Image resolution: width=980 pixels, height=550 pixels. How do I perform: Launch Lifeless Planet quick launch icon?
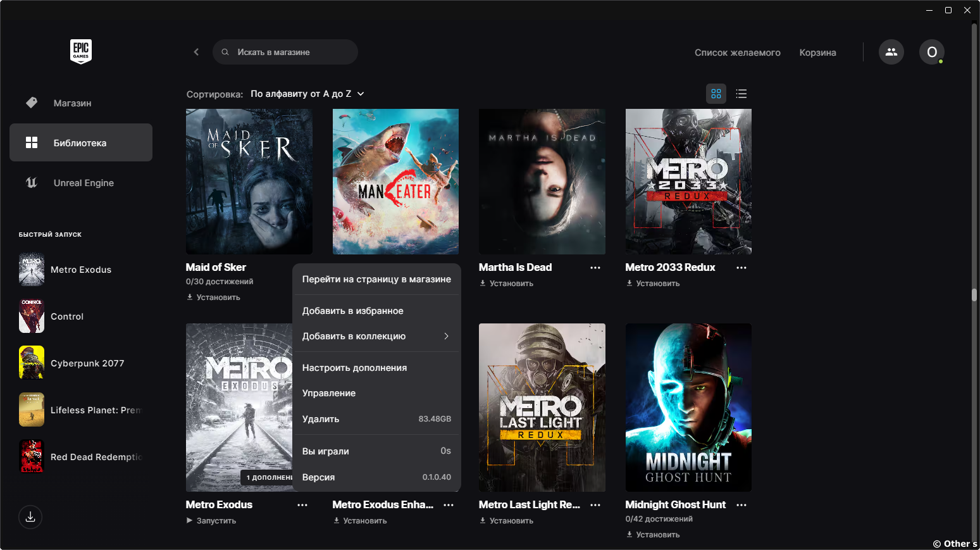(32, 410)
